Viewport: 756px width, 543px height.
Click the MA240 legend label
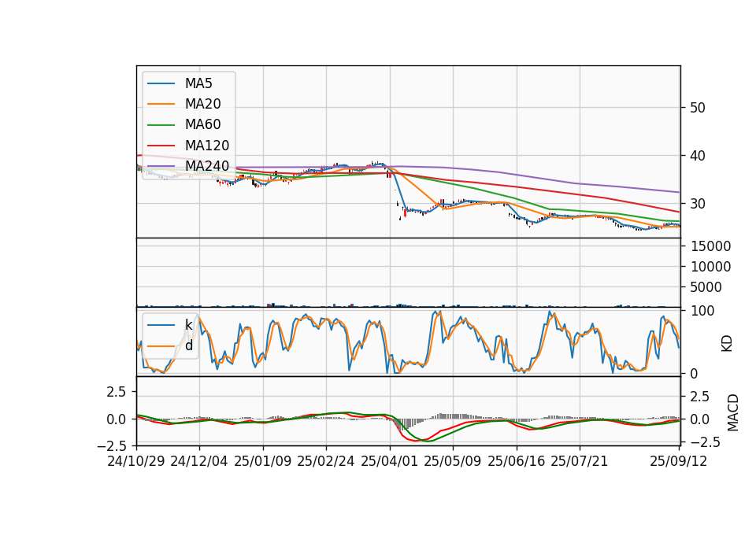pyautogui.click(x=207, y=166)
